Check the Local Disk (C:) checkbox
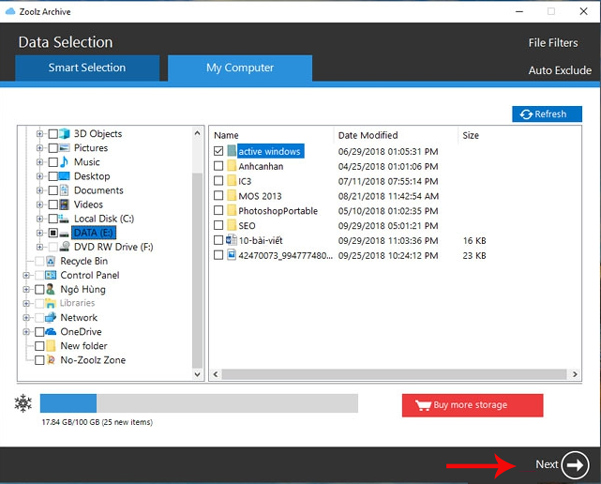Screen dimensions: 601x484 click(x=53, y=218)
